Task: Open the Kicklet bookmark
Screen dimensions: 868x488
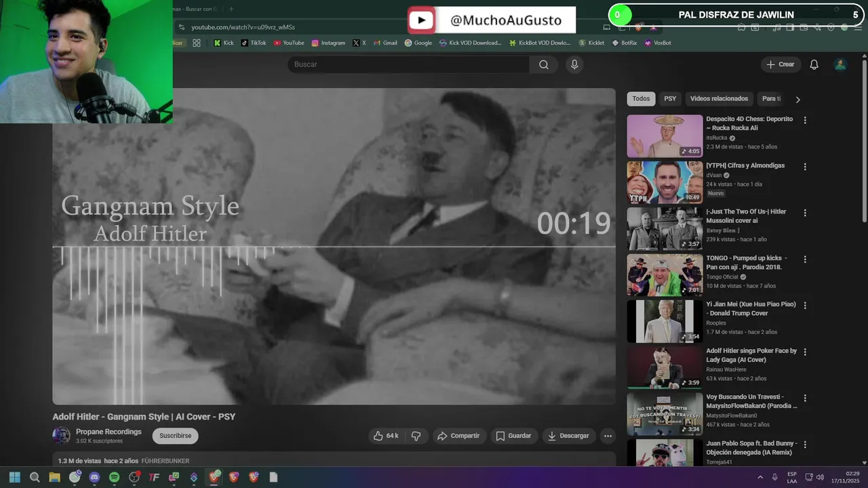Action: tap(591, 43)
